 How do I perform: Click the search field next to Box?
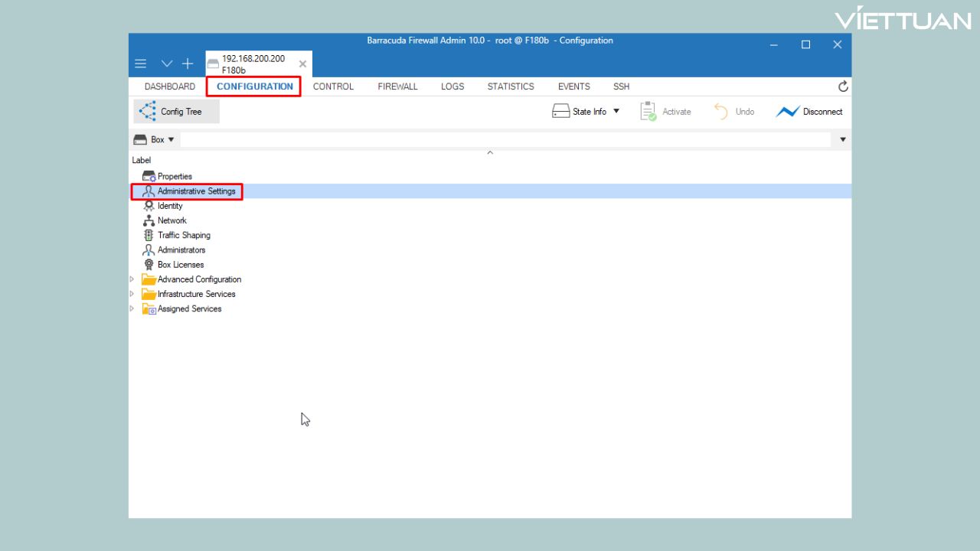coord(505,139)
